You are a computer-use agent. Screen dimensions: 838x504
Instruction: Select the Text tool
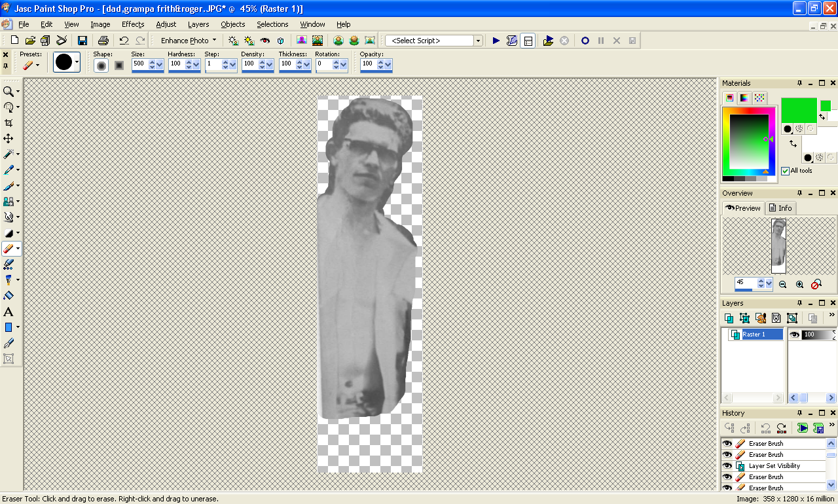click(9, 312)
